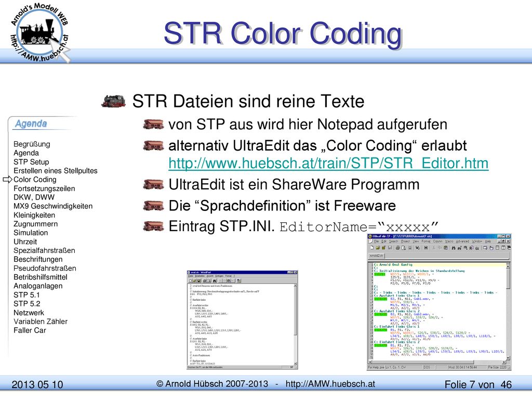The width and height of the screenshot is (532, 399).
Task: Open Format menu in WordPad window
Action: (229, 276)
